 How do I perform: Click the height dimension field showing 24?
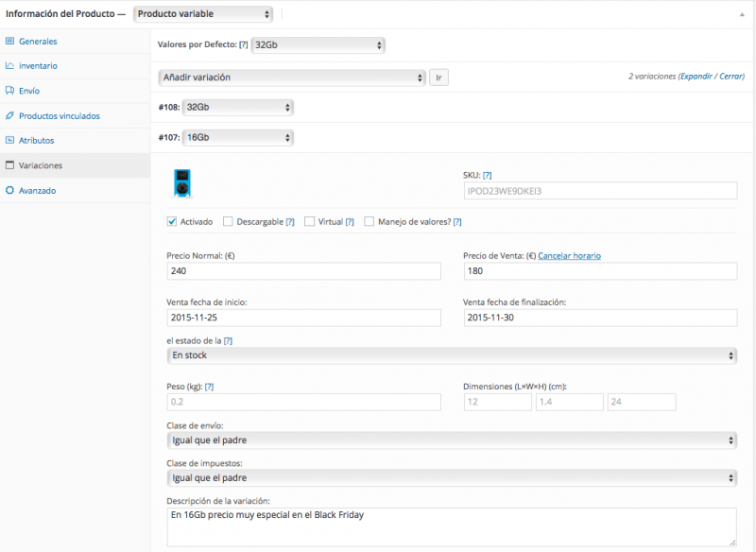(x=642, y=402)
